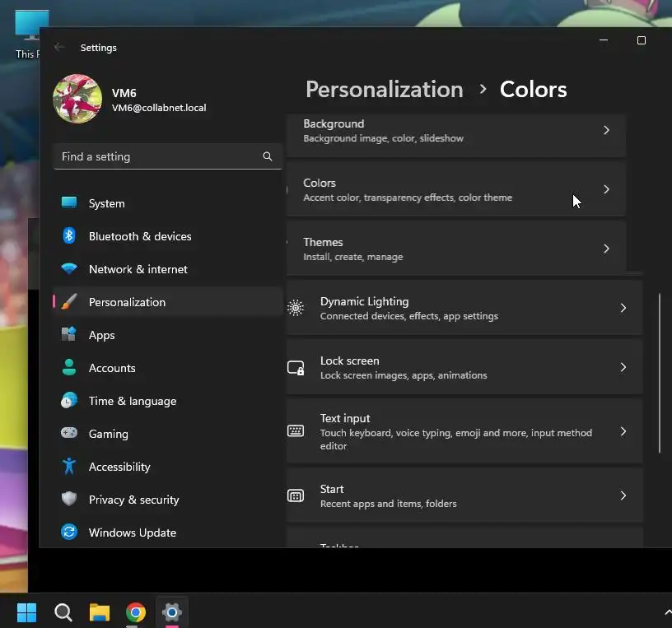Click the Personalization paintbrush icon
Screen dimensions: 672x628
coord(69,301)
